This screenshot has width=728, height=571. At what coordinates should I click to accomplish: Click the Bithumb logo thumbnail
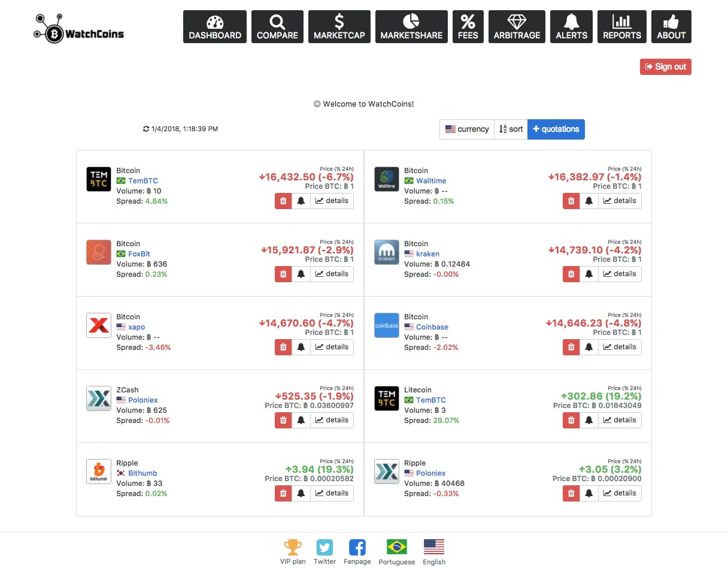click(x=99, y=472)
